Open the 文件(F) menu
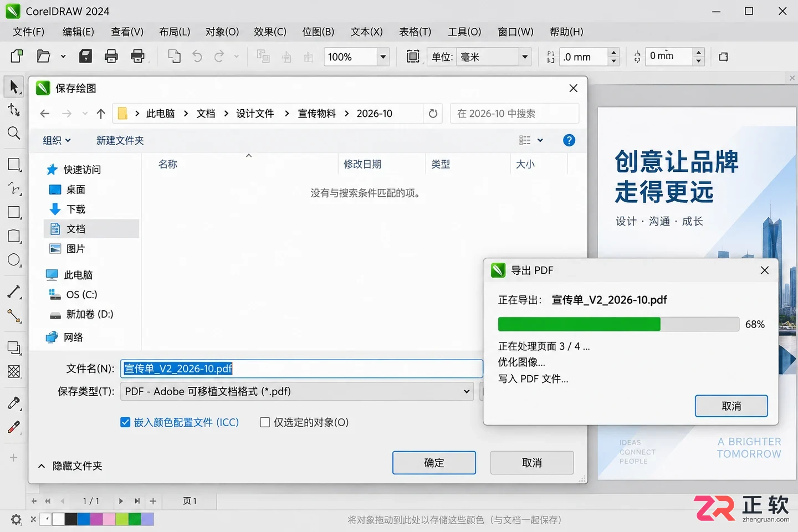 pos(28,32)
